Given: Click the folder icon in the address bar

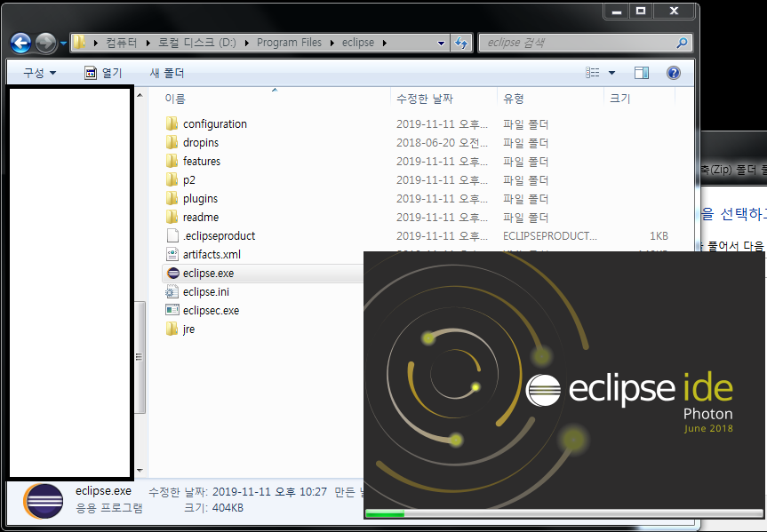Looking at the screenshot, I should click(79, 43).
